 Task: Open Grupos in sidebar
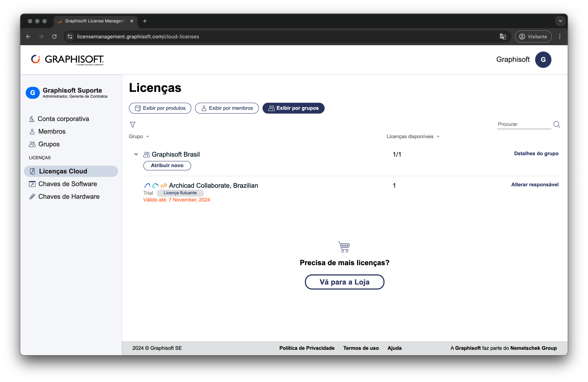[x=49, y=144]
